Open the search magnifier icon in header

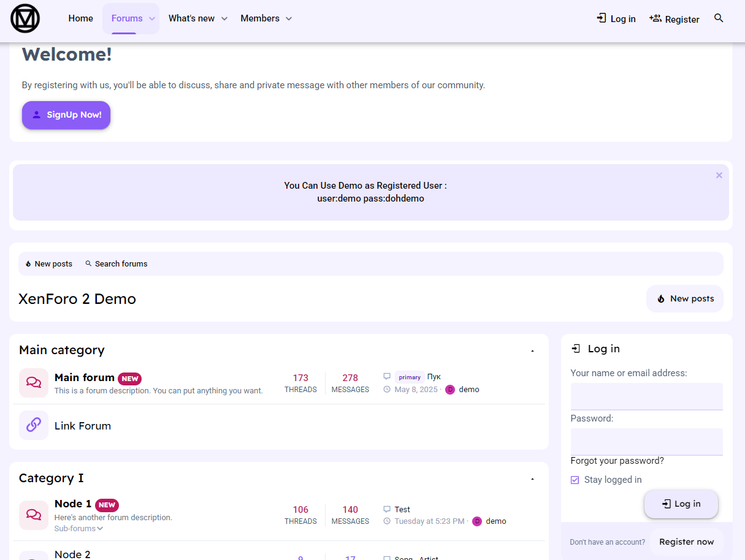pyautogui.click(x=719, y=18)
